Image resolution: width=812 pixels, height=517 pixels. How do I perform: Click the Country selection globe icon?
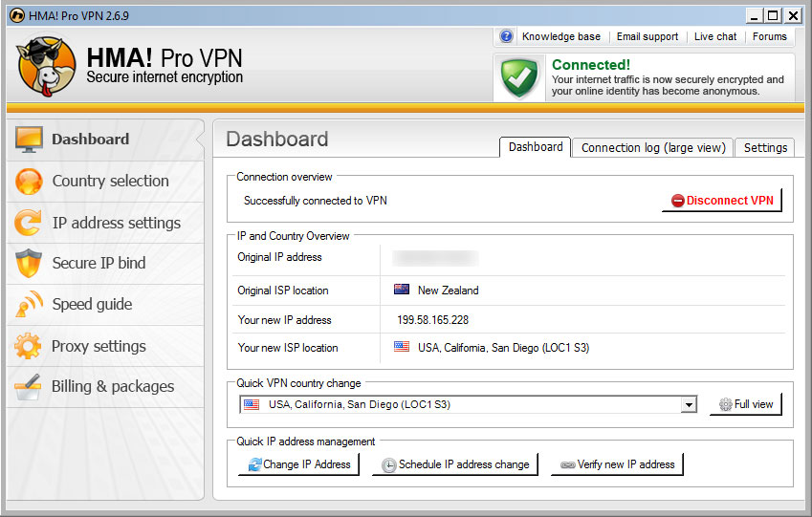(29, 182)
